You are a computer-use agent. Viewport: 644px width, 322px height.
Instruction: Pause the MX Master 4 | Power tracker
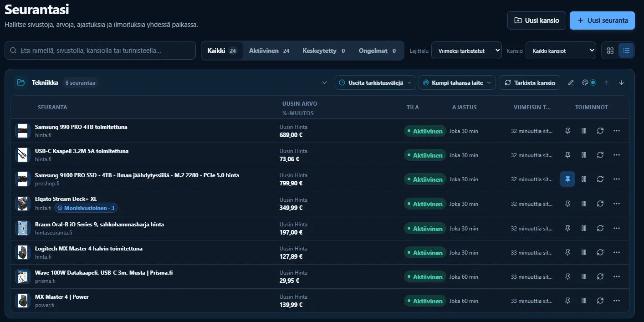tap(584, 301)
